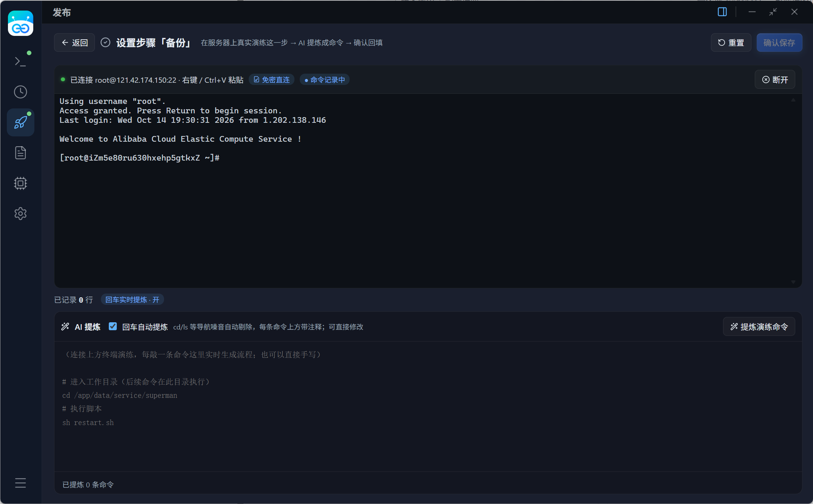This screenshot has width=813, height=504.
Task: Toggle the 回车实时提炼 · 开 chip
Action: pyautogui.click(x=132, y=300)
